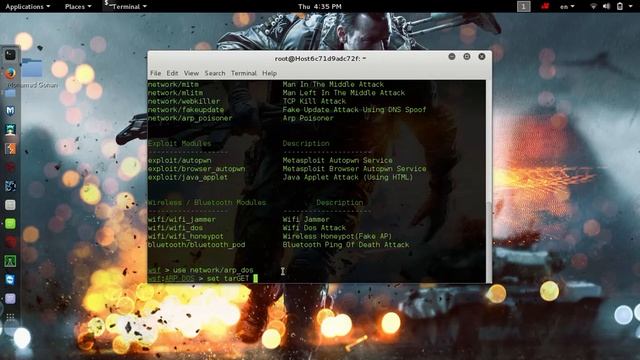The image size is (640, 360).
Task: Show all applications grid in dock
Action: click(10, 317)
